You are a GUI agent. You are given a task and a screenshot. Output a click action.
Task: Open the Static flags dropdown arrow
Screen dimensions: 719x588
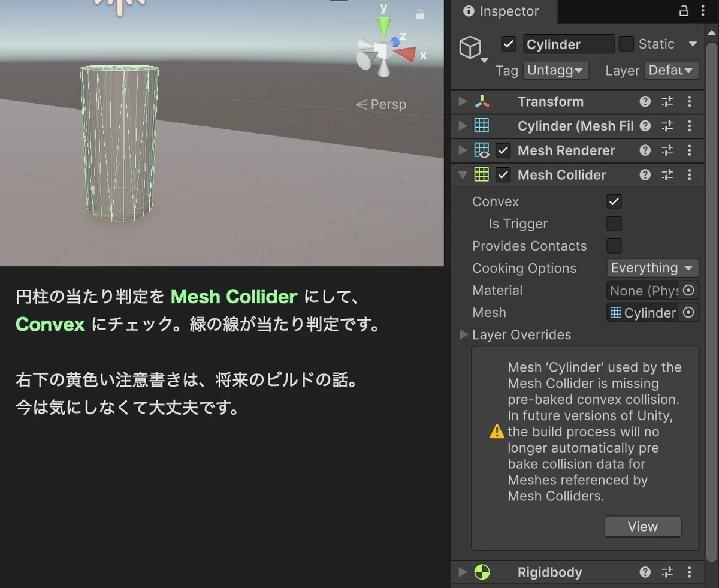coord(693,44)
